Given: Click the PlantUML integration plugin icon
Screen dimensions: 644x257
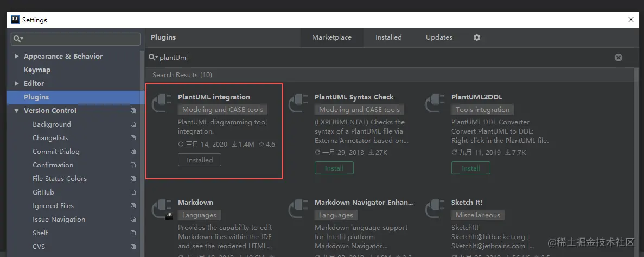Looking at the screenshot, I should (x=162, y=103).
